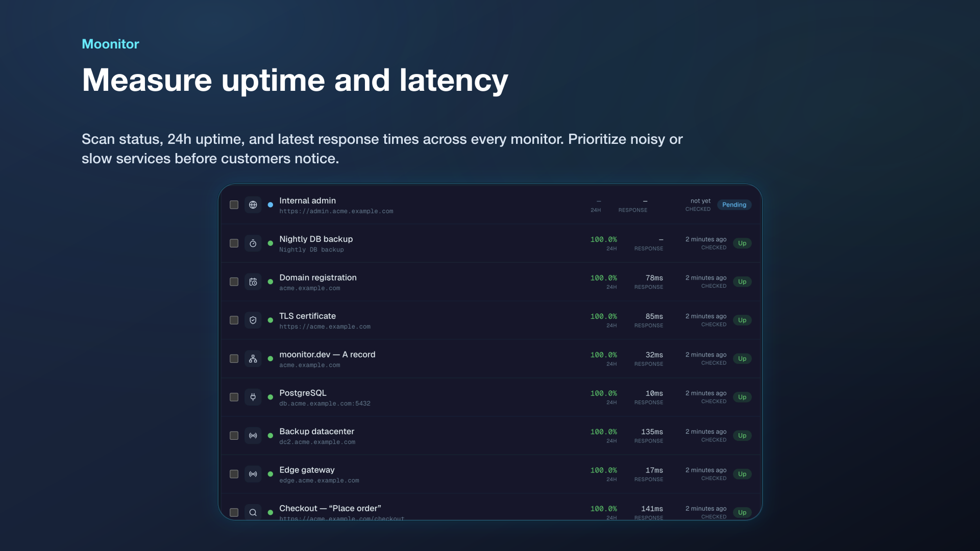The width and height of the screenshot is (980, 551).
Task: Click green status dot of PostgreSQL
Action: [x=271, y=397]
